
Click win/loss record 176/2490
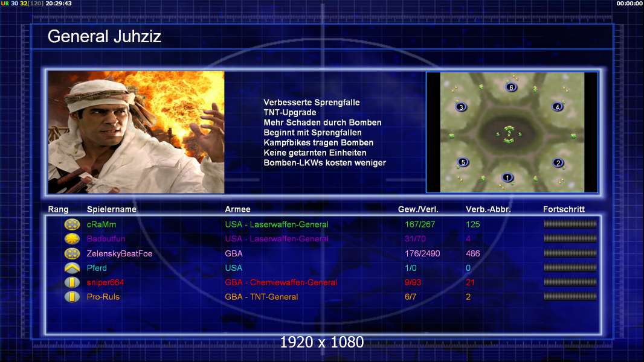click(x=422, y=253)
